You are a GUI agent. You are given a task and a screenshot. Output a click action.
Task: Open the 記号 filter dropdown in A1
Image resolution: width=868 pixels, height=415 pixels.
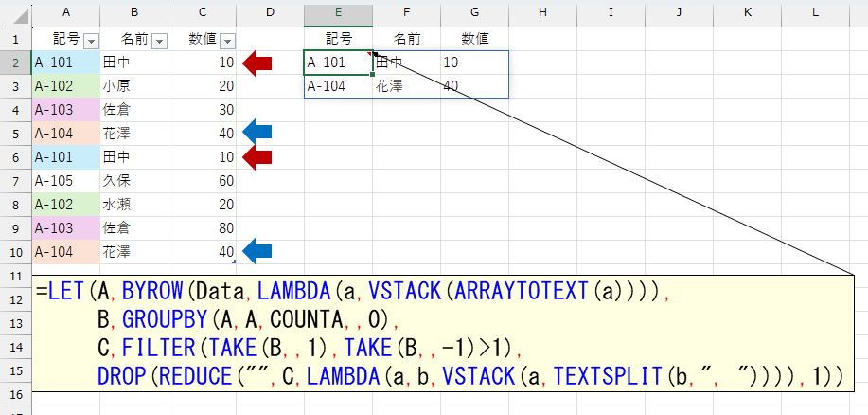pos(91,41)
